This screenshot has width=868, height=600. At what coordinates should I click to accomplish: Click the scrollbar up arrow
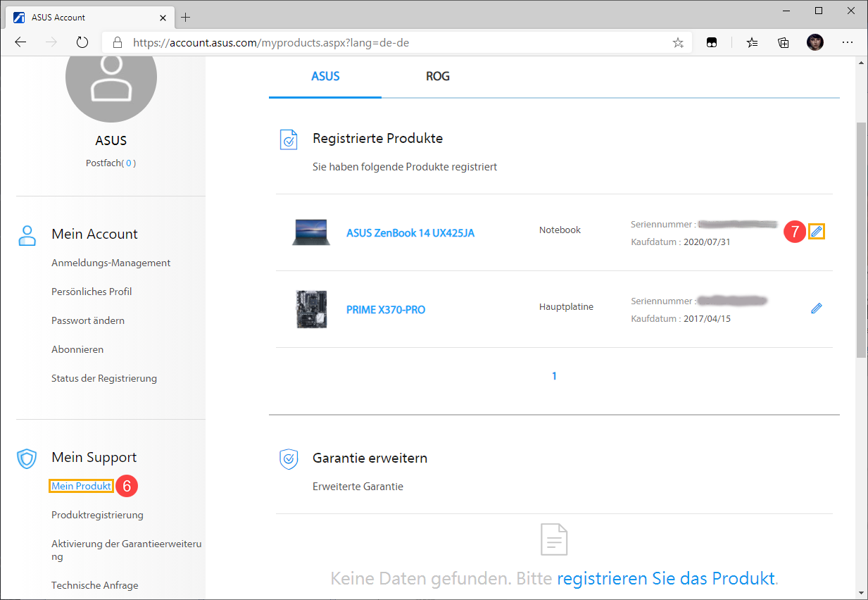tap(861, 63)
